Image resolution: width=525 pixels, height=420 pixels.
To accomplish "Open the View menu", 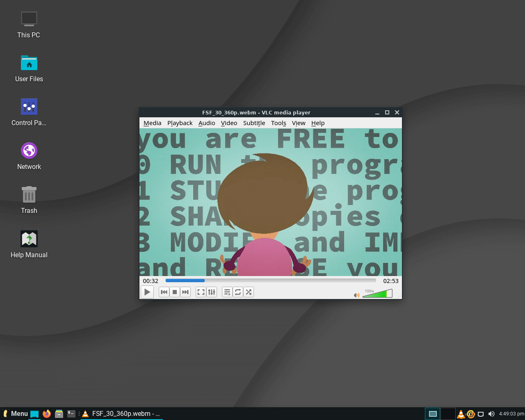I will coord(299,123).
